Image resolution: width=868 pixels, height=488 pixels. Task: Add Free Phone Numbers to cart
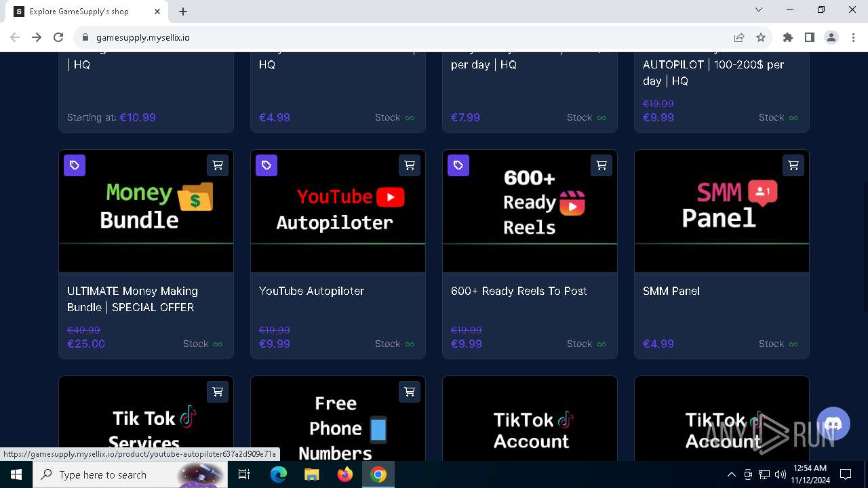(x=410, y=392)
